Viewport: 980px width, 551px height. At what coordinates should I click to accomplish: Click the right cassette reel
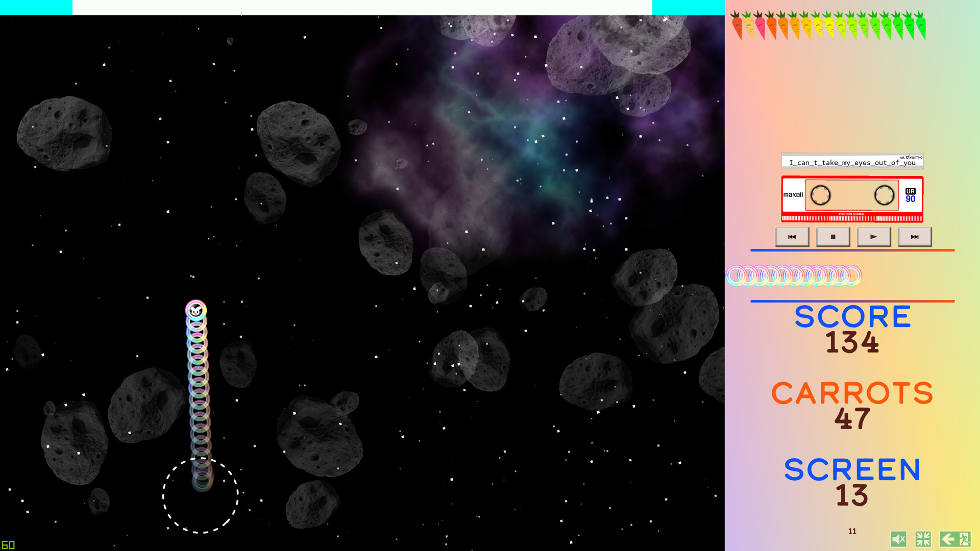[884, 195]
